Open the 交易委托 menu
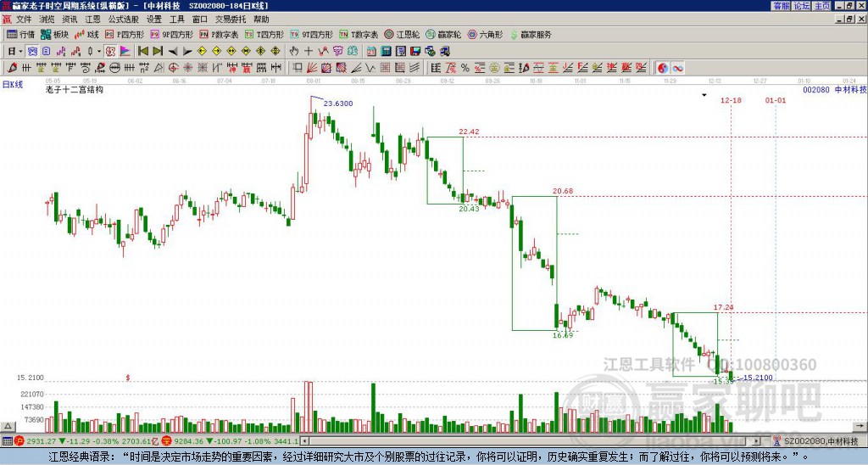Image resolution: width=868 pixels, height=465 pixels. pyautogui.click(x=231, y=20)
